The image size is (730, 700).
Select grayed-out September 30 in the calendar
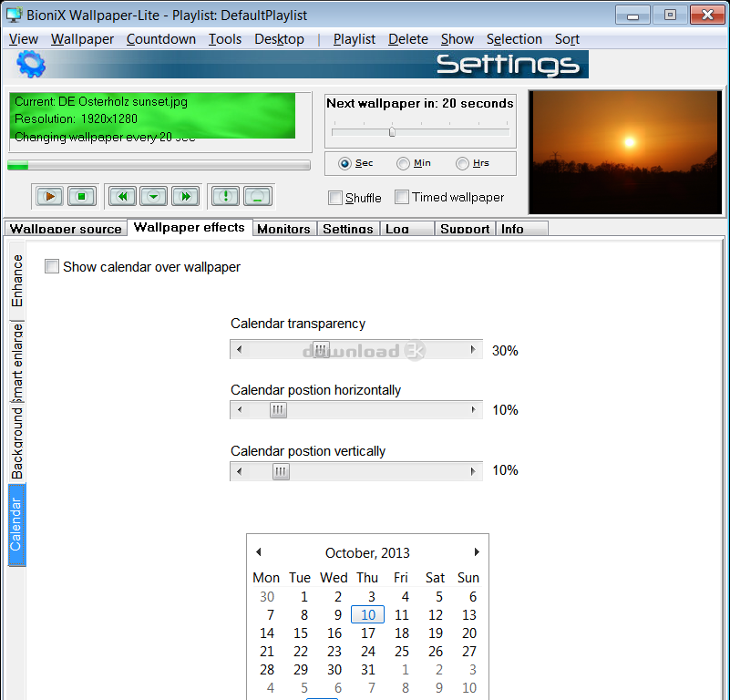(x=267, y=597)
